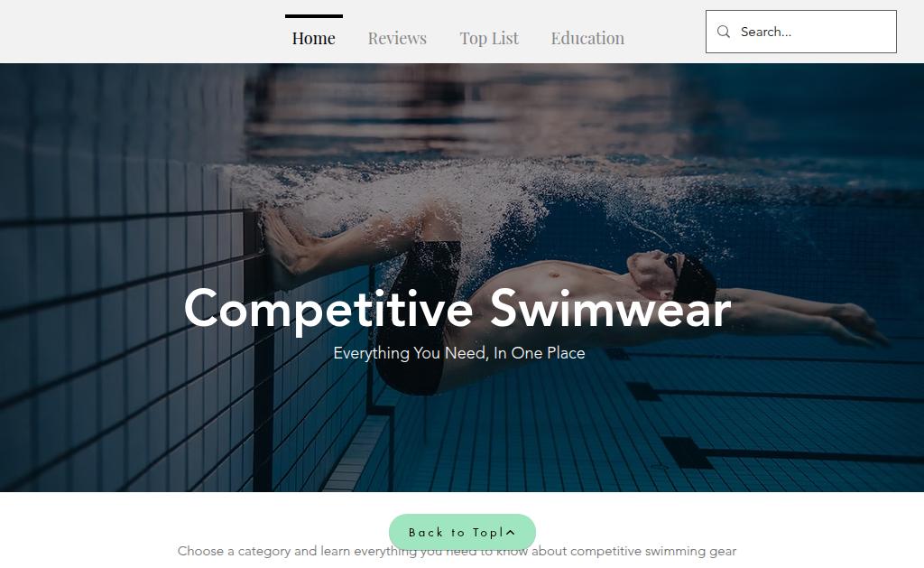Screen dimensions: 924x568
Task: Click the Competitive Swimwear headline
Action: tap(457, 310)
